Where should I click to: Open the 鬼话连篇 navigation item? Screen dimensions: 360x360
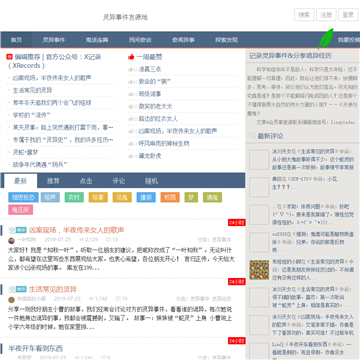pos(97,40)
